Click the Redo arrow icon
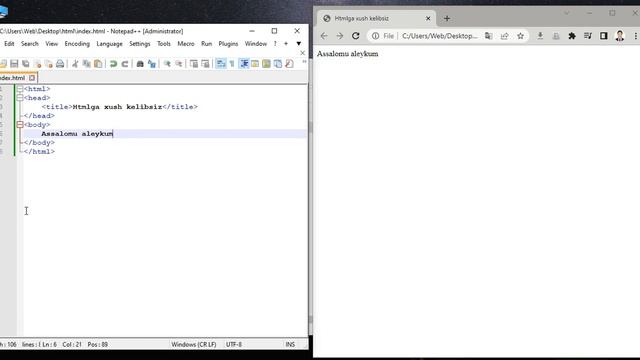 125,64
